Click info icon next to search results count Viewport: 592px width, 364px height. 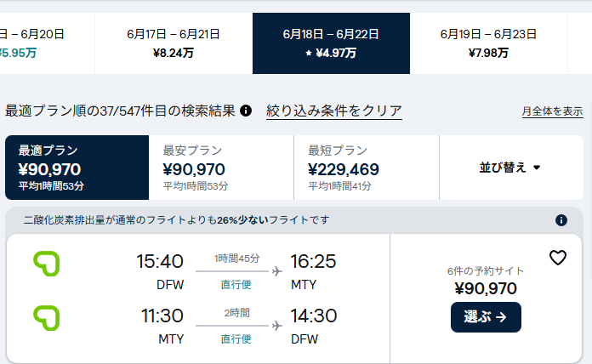pyautogui.click(x=246, y=111)
